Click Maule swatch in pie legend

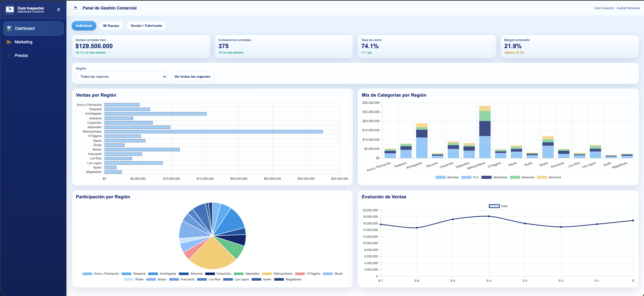pos(328,274)
